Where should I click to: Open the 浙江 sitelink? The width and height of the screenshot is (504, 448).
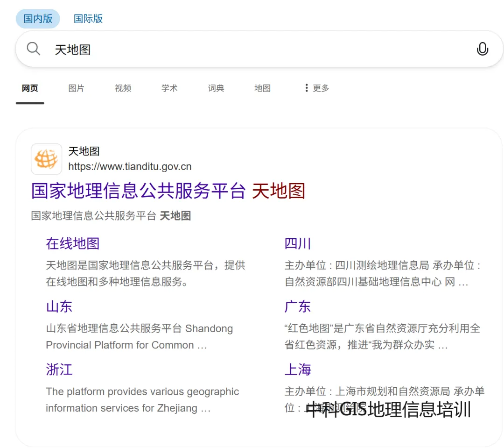coord(59,370)
